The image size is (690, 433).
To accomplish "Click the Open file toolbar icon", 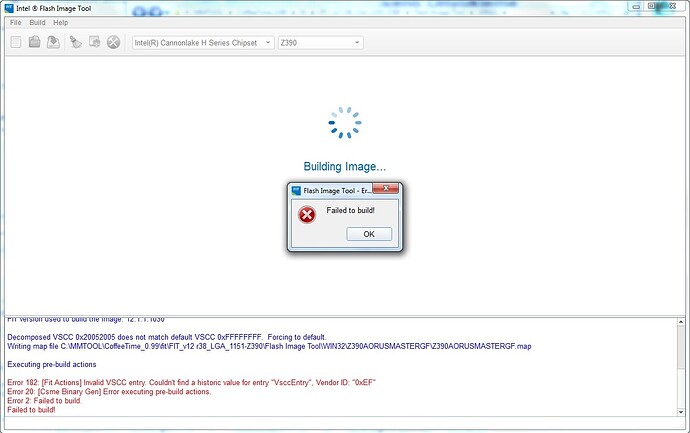I will coord(34,42).
